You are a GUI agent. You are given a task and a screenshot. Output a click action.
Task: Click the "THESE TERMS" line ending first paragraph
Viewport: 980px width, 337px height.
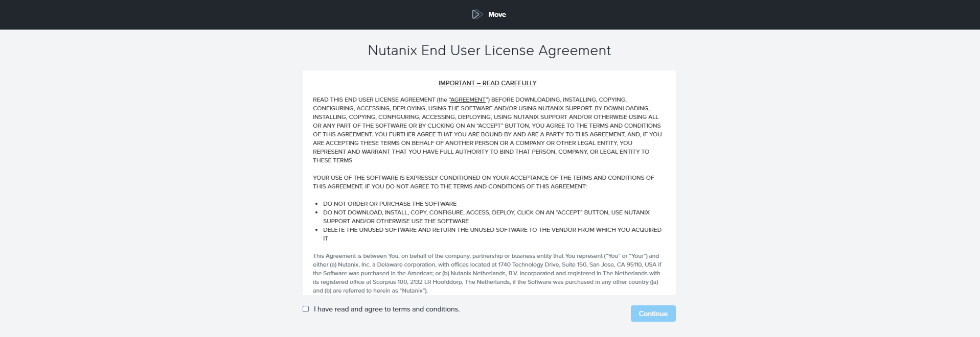coord(332,160)
